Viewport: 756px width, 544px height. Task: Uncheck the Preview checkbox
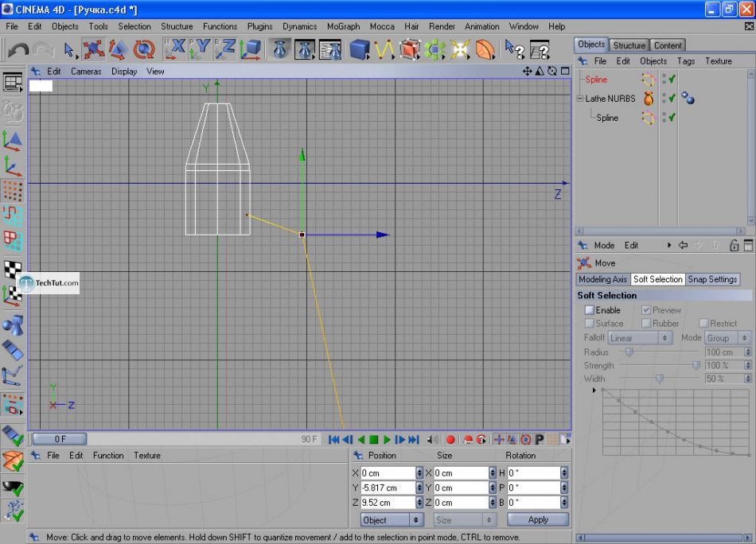pyautogui.click(x=646, y=310)
